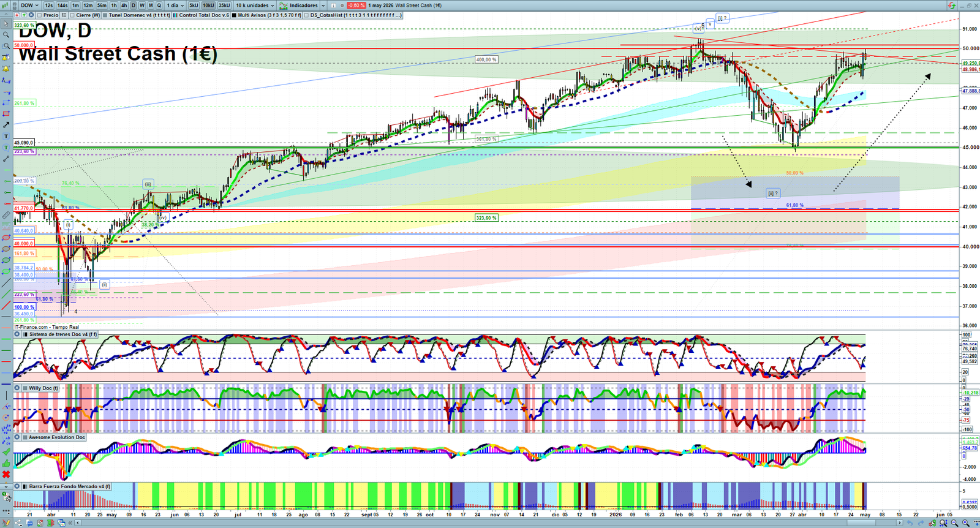Switch to the 56m timeframe
The width and height of the screenshot is (980, 528).
coord(102,5)
